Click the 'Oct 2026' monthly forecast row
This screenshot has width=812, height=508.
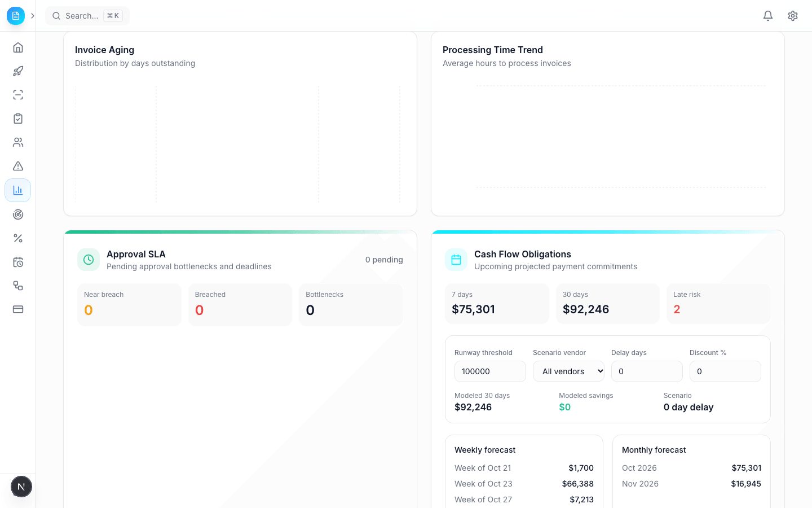(691, 468)
